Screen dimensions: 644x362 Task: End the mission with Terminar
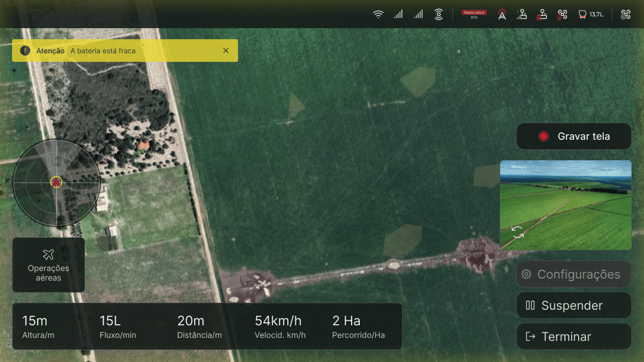tap(574, 336)
